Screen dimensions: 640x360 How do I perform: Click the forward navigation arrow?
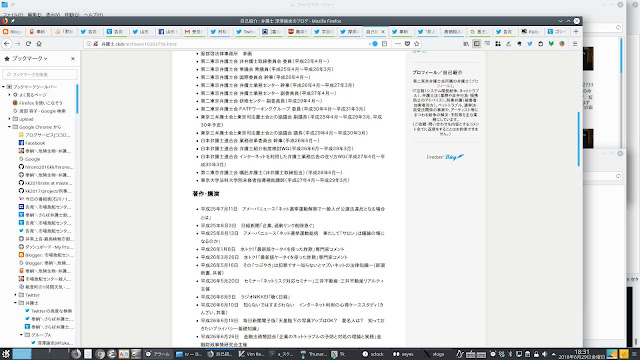click(18, 44)
